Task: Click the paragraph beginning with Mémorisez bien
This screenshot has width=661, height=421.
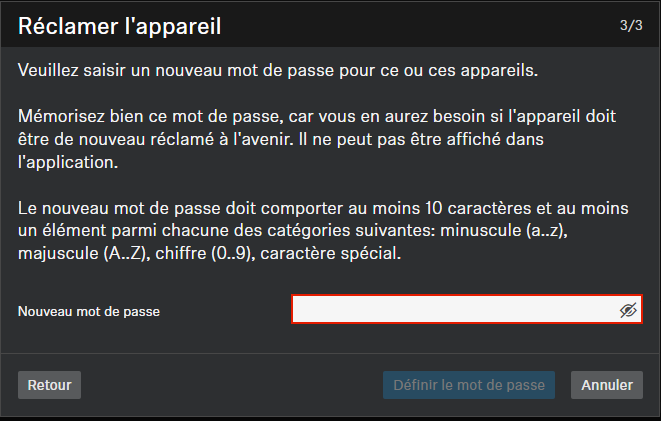Action: (317, 139)
